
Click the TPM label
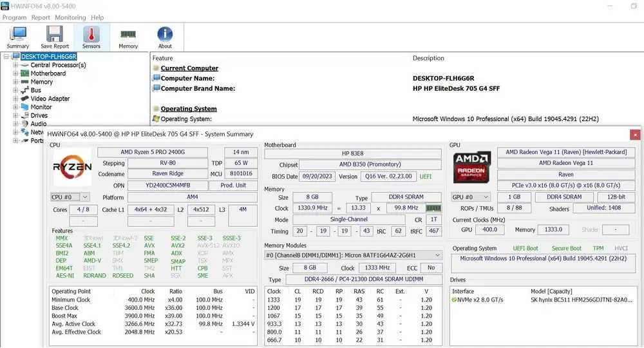point(598,249)
